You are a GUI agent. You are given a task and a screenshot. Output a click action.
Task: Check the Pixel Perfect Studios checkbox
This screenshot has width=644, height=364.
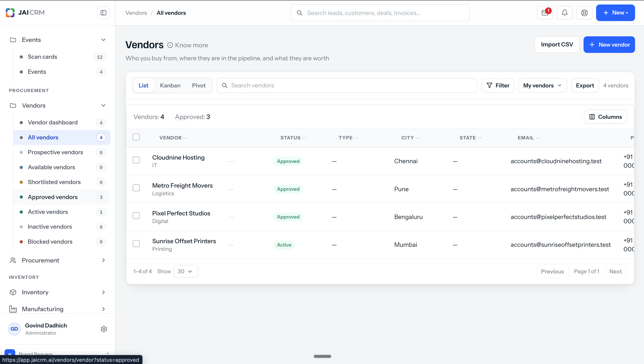(x=136, y=216)
